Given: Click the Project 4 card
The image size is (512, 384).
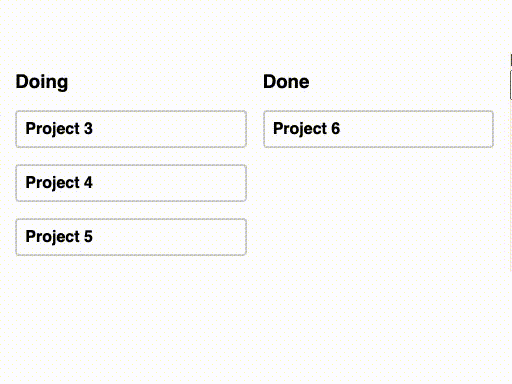Looking at the screenshot, I should click(x=131, y=183).
